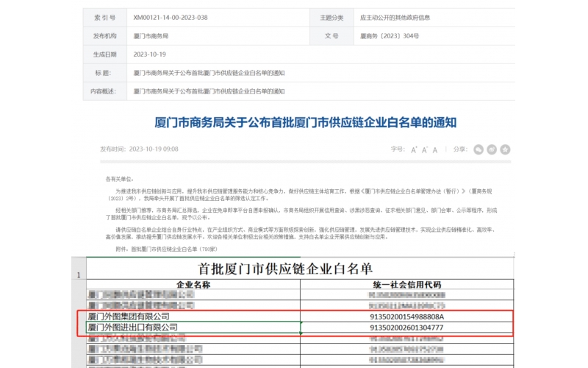
Task: Click the title-row value in metadata table
Action: point(209,73)
